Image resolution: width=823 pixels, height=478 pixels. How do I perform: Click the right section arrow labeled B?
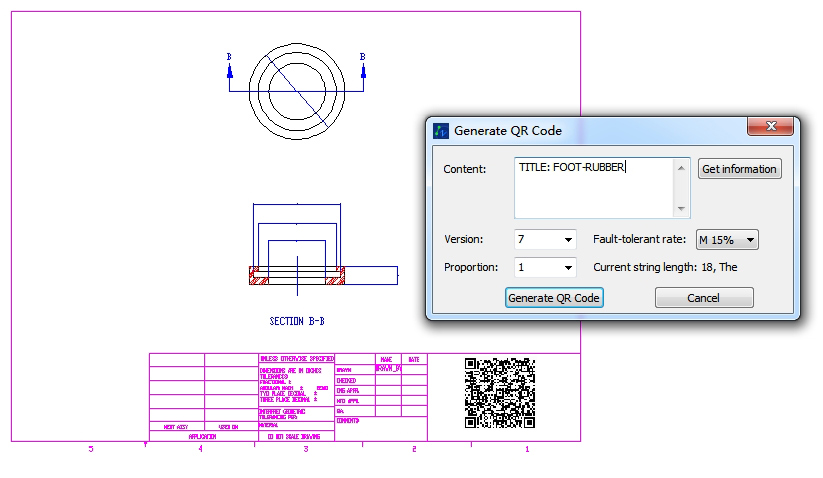(x=362, y=68)
